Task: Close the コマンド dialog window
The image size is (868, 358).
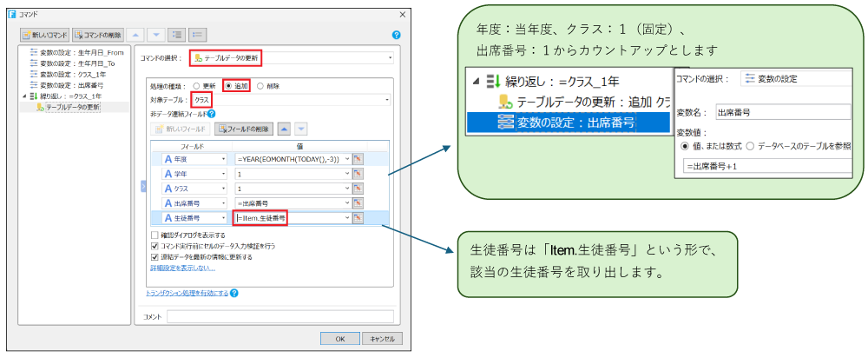Action: 403,13
